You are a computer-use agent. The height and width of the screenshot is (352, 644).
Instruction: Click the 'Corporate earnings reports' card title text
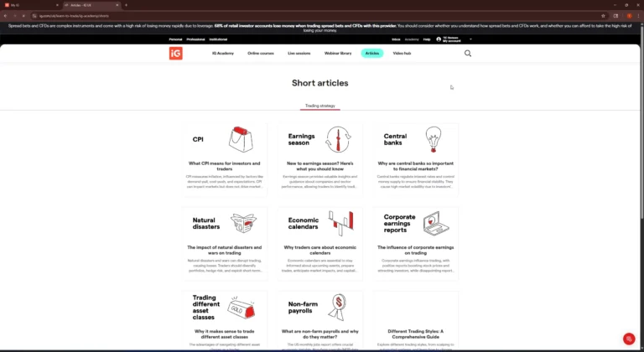click(399, 224)
